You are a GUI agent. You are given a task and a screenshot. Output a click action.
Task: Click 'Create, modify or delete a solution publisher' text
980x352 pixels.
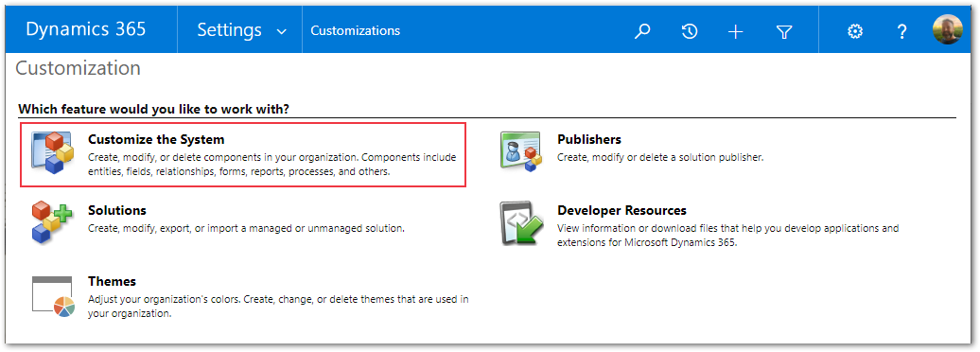660,158
